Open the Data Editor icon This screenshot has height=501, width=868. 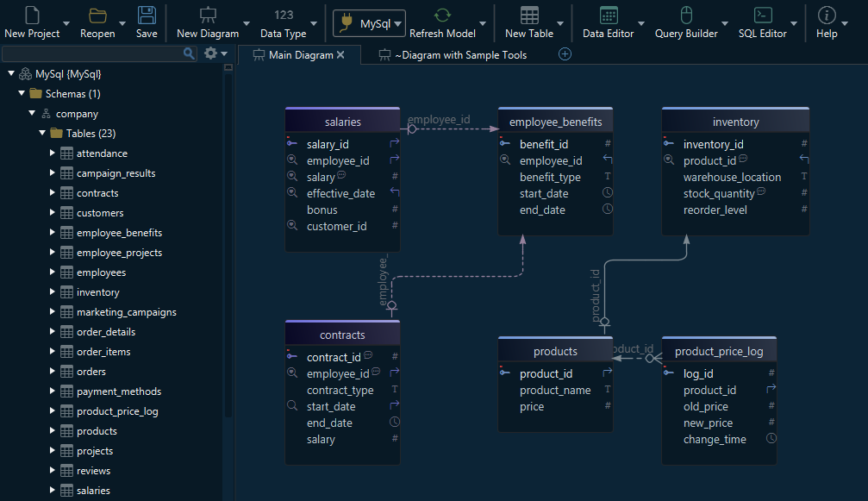(609, 15)
